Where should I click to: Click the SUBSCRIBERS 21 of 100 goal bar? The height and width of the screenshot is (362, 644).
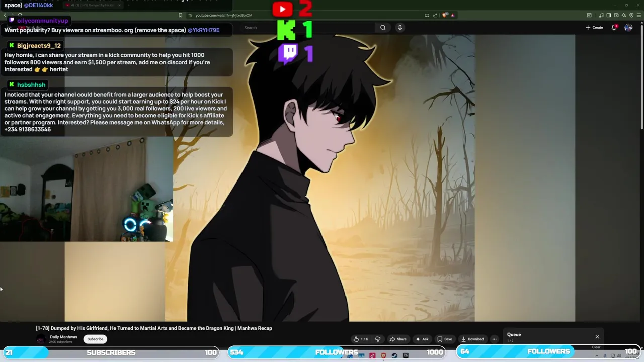(111, 352)
